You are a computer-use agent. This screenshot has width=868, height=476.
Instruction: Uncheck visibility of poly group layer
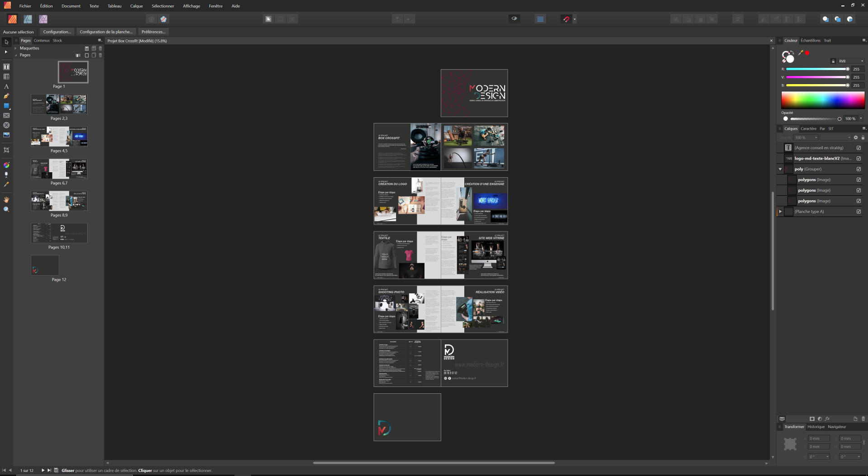click(859, 169)
